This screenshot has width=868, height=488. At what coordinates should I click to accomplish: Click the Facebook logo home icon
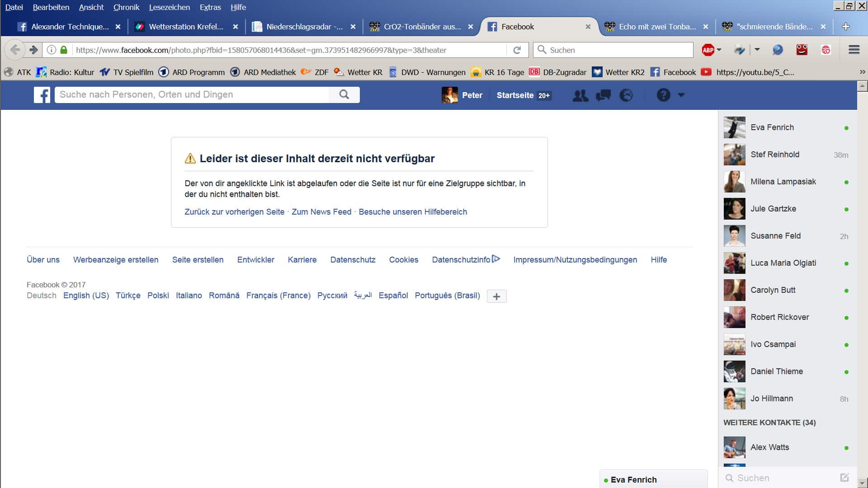(x=42, y=95)
